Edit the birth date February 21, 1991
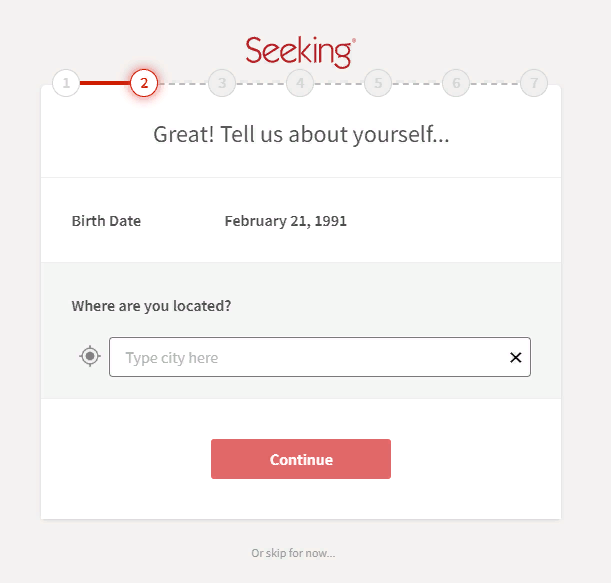611x583 pixels. pos(285,221)
